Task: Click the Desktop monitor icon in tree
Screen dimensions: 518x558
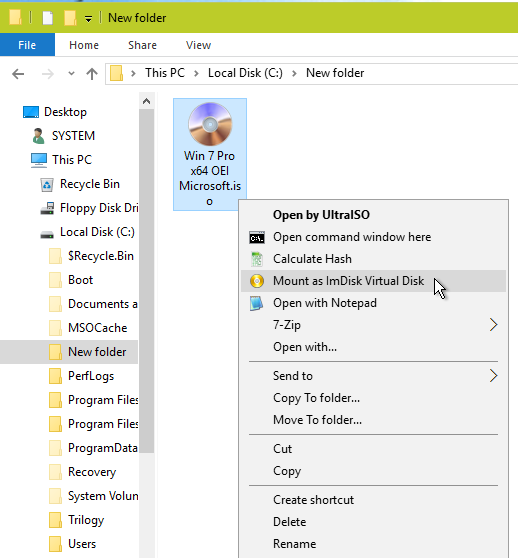Action: tap(31, 112)
